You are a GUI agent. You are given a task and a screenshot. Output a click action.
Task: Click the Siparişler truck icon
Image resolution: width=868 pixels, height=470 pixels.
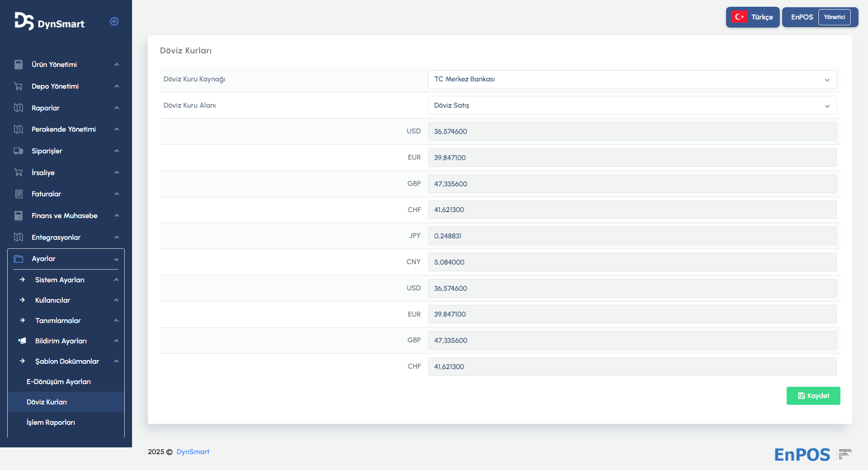(19, 151)
